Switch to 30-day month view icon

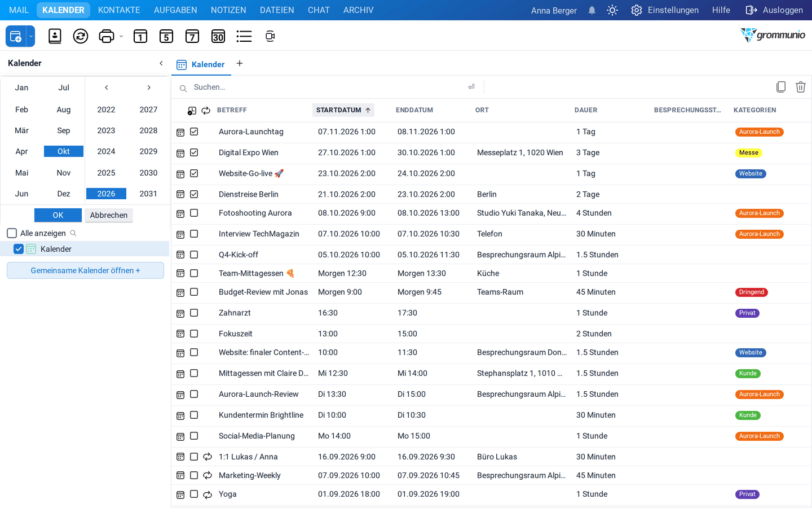pyautogui.click(x=218, y=36)
